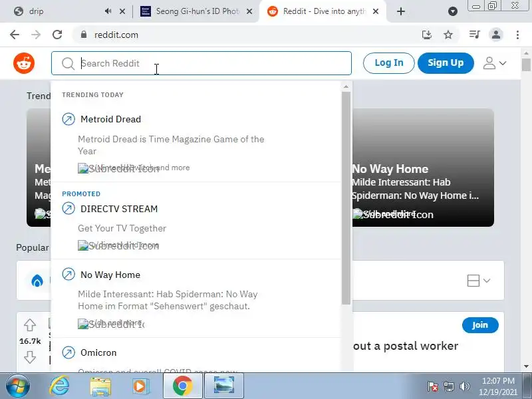The width and height of the screenshot is (532, 399).
Task: Click suggestions list scroll-up arrow
Action: point(346,87)
